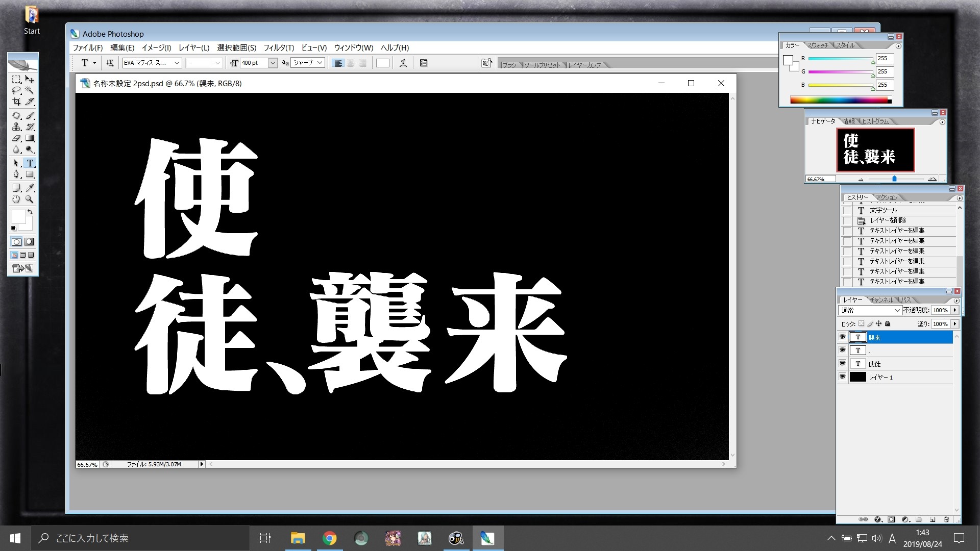Toggle history brush source box beside 文字ツール
The width and height of the screenshot is (980, 551).
(847, 210)
